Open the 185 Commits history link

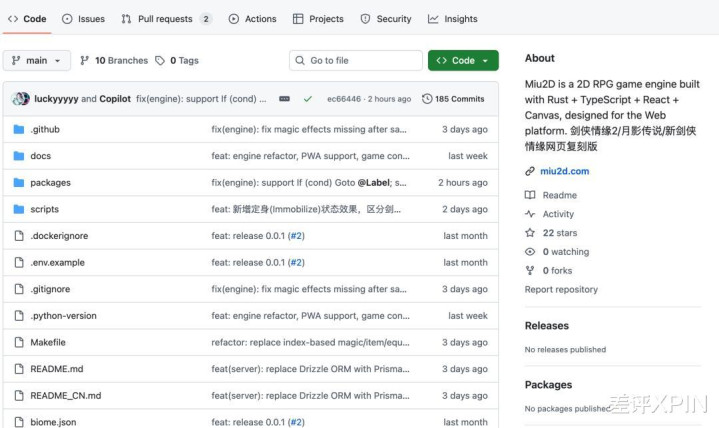[x=453, y=99]
